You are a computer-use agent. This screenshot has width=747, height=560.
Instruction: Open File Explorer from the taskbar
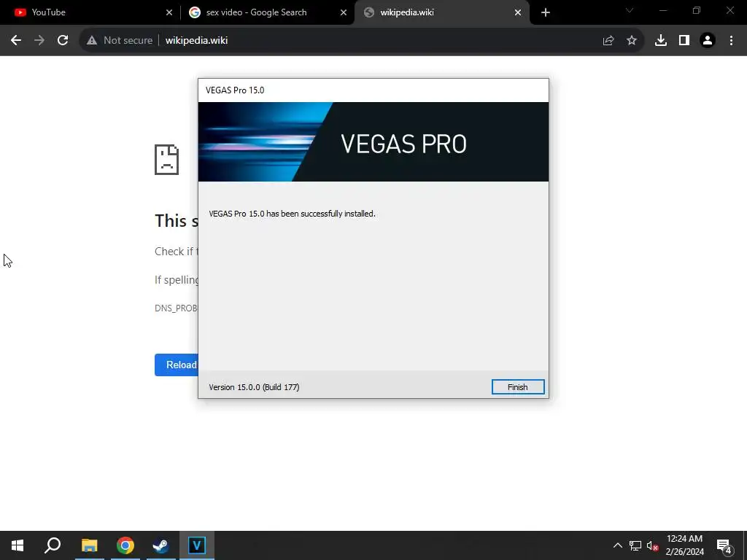(89, 545)
